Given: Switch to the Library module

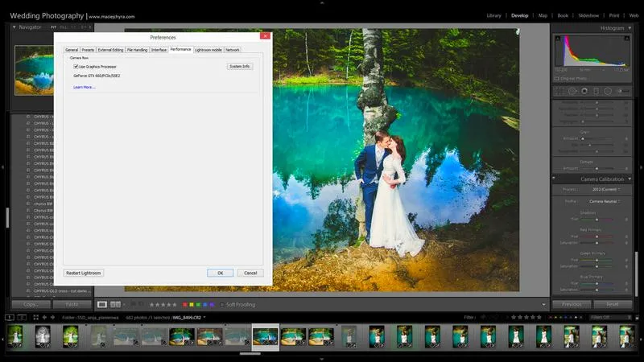Looking at the screenshot, I should pos(493,15).
